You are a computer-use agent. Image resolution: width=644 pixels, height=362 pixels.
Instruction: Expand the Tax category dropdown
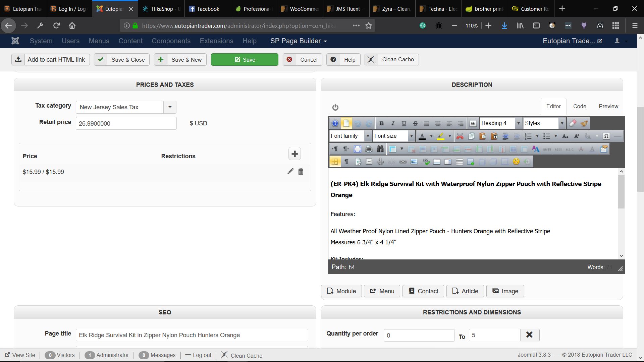(x=170, y=107)
